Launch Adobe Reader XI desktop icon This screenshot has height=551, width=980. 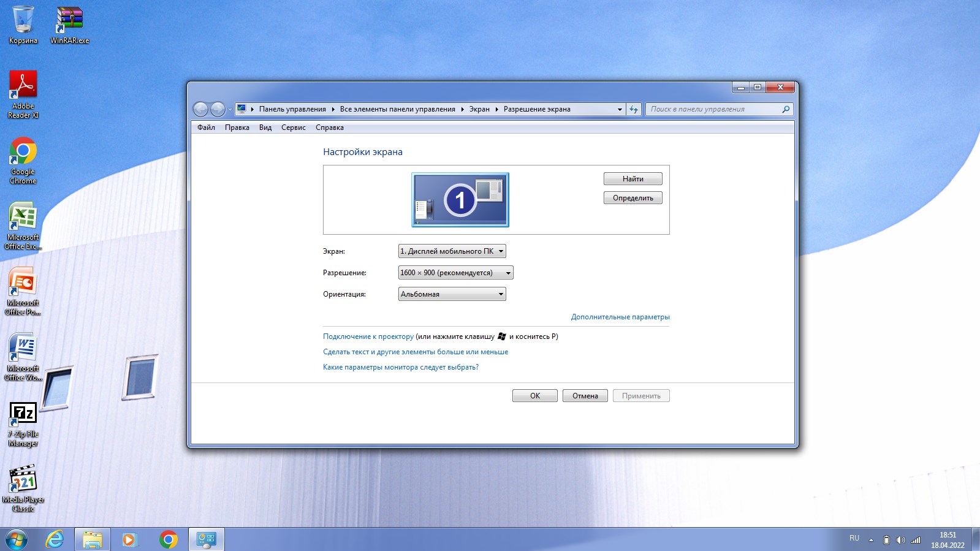click(23, 94)
